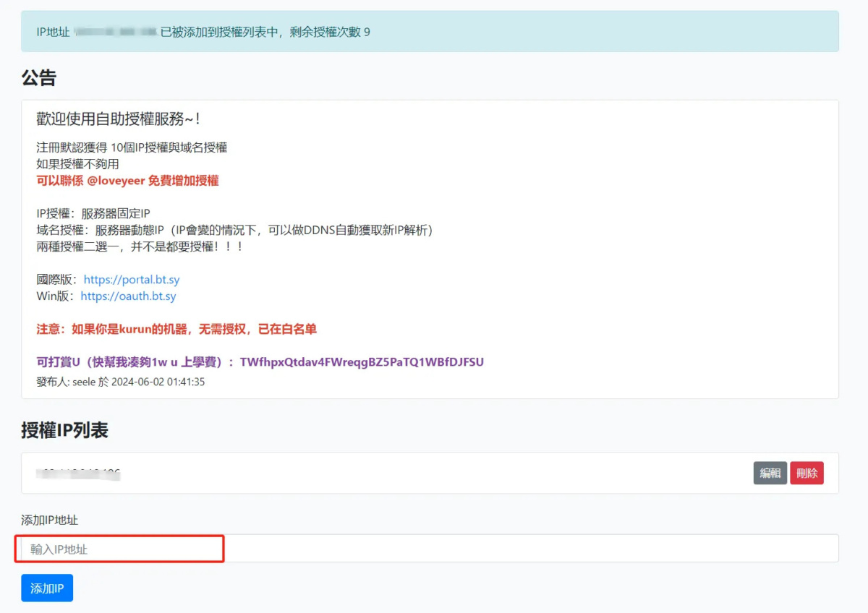Open the https://portal.bt.sy link
868x613 pixels.
pos(132,279)
